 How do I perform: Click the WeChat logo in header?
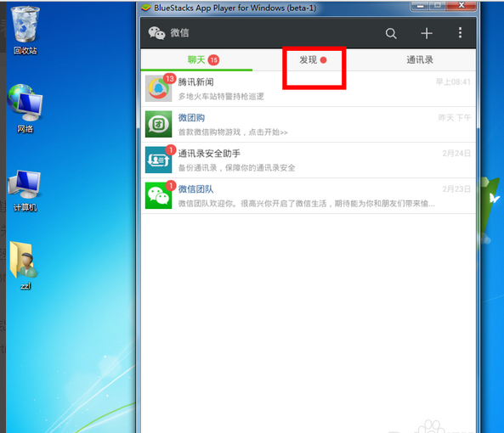click(x=156, y=33)
